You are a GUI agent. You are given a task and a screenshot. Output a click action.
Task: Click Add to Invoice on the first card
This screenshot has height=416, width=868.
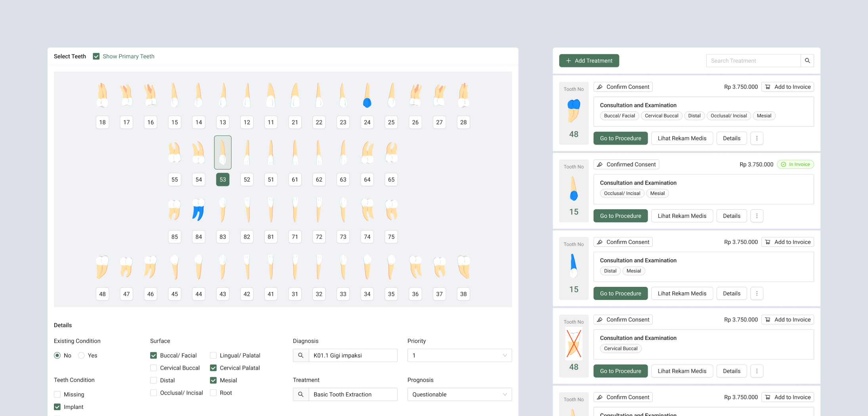point(788,87)
